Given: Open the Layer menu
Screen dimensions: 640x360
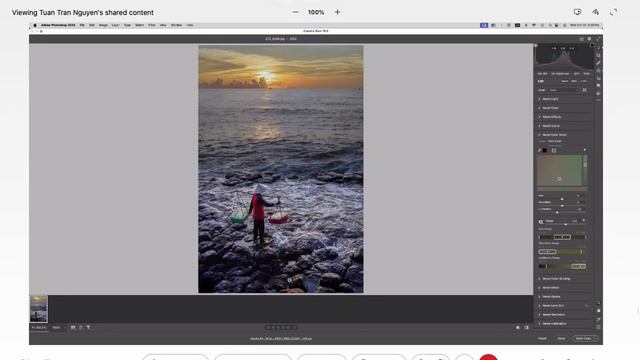Looking at the screenshot, I should pos(116,25).
